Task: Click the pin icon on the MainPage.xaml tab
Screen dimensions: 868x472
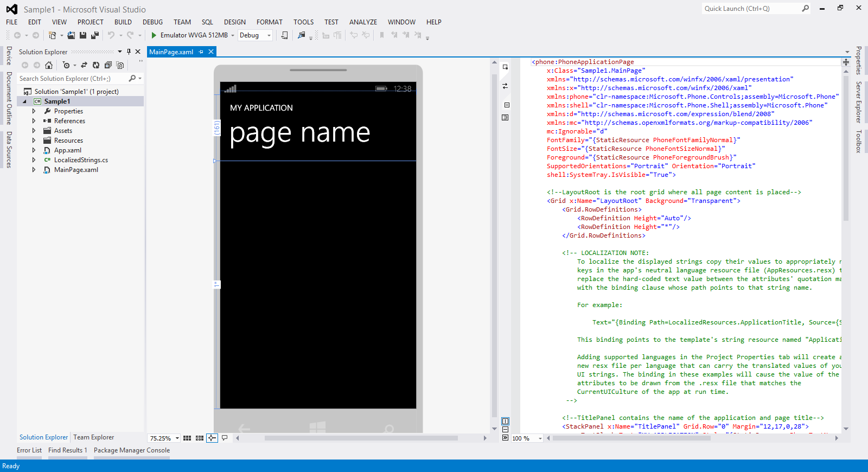Action: click(201, 52)
